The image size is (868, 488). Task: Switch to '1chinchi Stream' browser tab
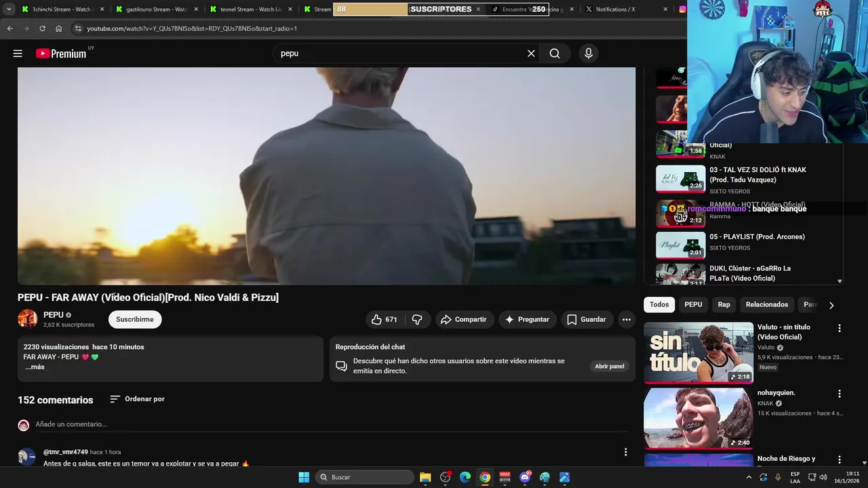click(x=61, y=9)
